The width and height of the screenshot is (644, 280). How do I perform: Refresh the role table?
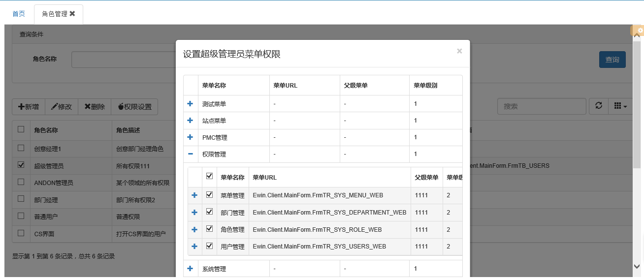[599, 106]
